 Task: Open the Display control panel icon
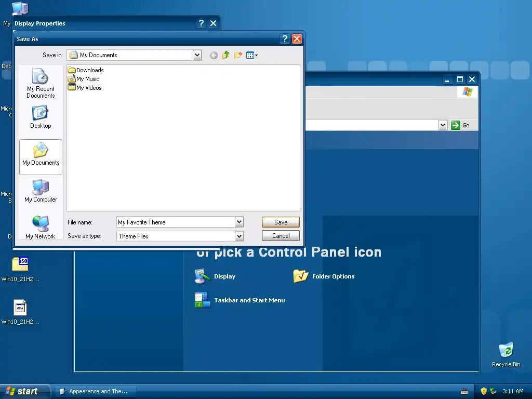tap(202, 276)
